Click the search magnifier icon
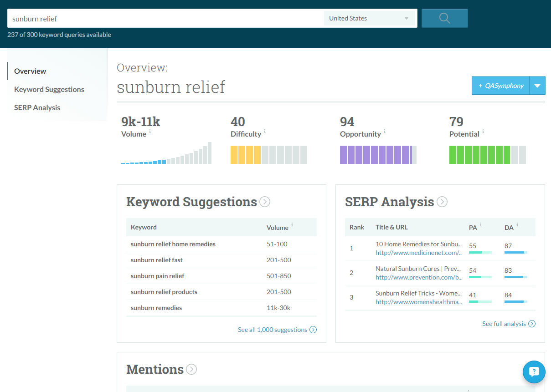This screenshot has height=392, width=551. [444, 18]
